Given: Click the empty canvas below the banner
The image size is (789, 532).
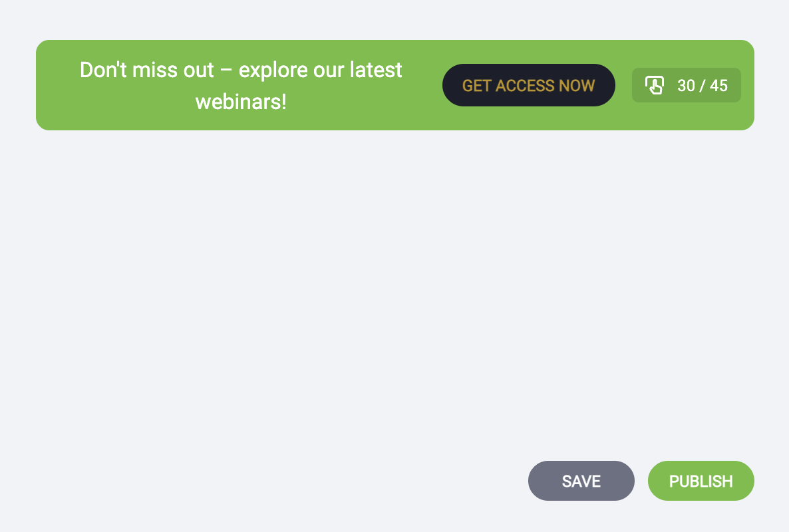Looking at the screenshot, I should [394, 279].
